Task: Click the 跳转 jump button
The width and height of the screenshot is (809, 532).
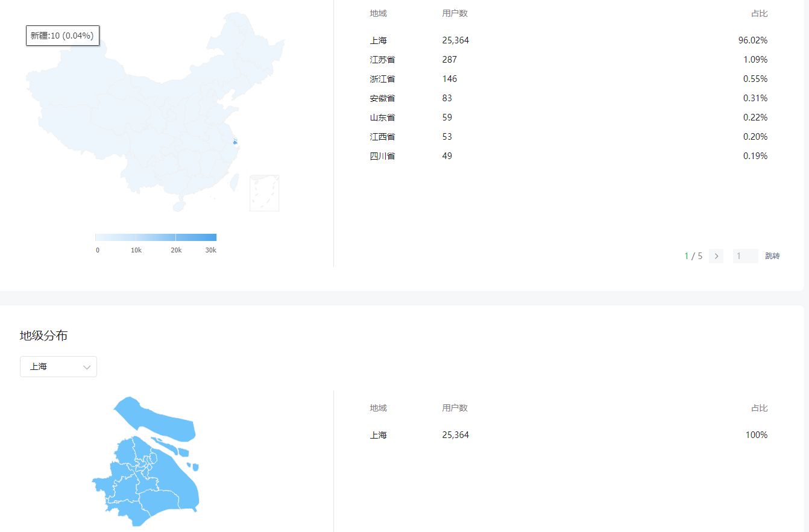Action: 772,256
